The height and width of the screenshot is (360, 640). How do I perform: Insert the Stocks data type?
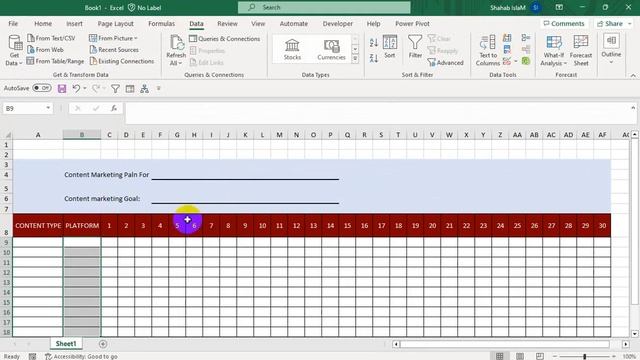292,49
